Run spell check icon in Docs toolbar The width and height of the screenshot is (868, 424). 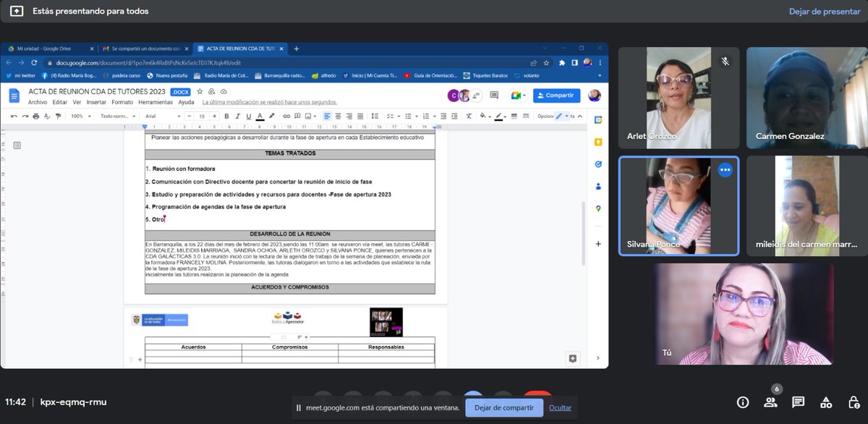(x=47, y=116)
